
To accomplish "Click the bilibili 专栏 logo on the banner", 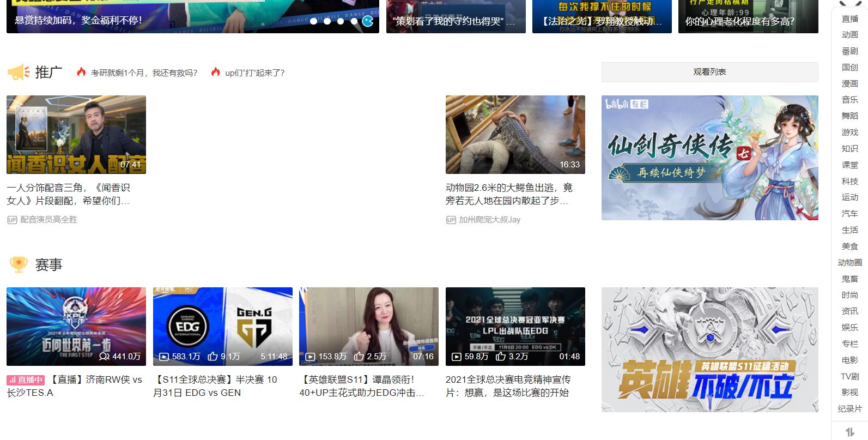I will click(627, 104).
